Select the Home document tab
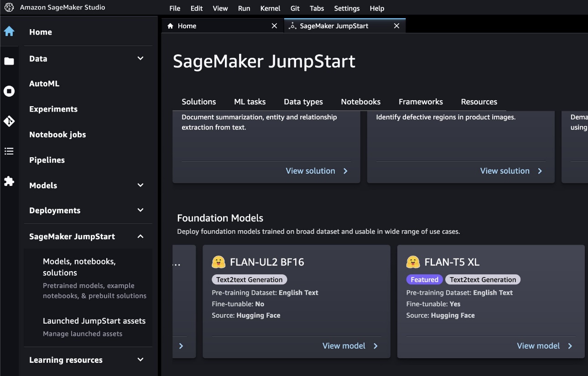Viewport: 588px width, 376px height. click(223, 26)
